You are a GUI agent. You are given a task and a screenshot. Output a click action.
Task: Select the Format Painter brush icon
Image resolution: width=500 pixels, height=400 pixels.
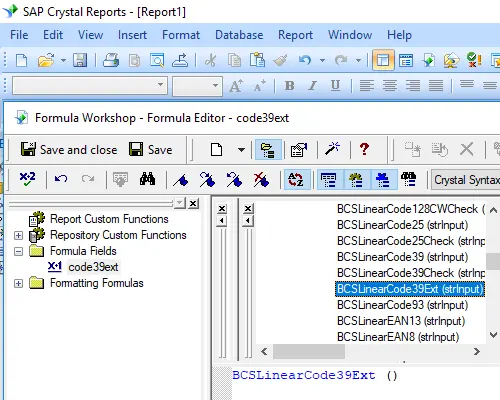pyautogui.click(x=280, y=60)
